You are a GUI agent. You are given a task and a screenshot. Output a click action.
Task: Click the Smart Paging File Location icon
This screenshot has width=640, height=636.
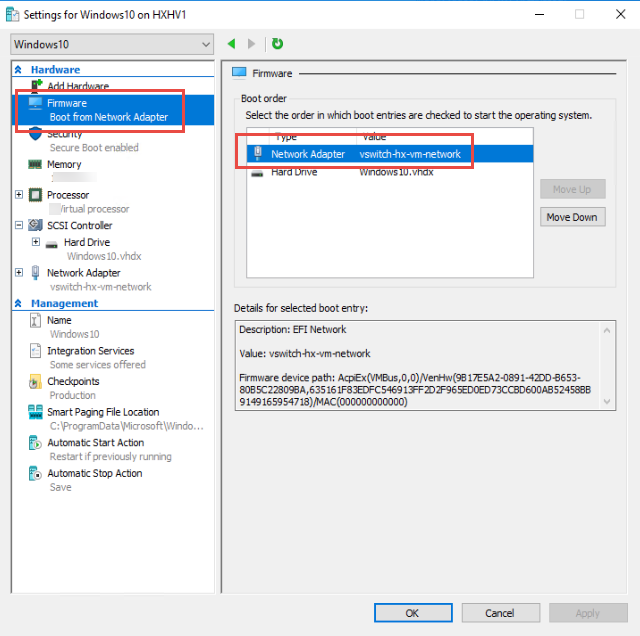(x=36, y=412)
